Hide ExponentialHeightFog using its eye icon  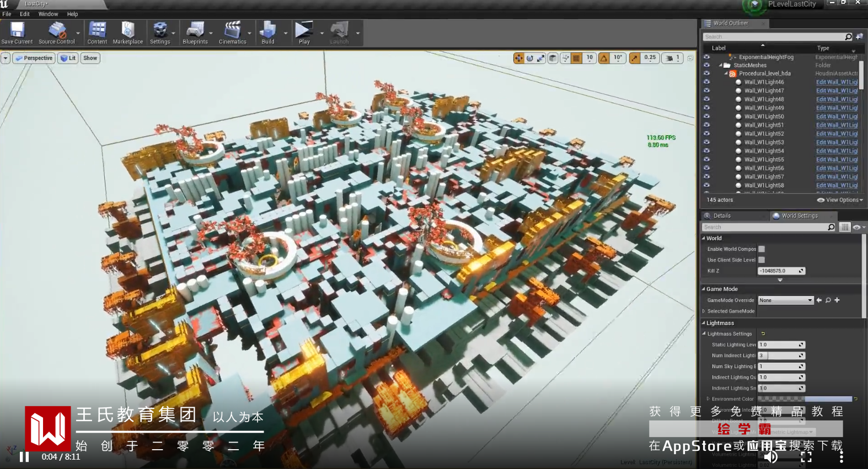707,57
